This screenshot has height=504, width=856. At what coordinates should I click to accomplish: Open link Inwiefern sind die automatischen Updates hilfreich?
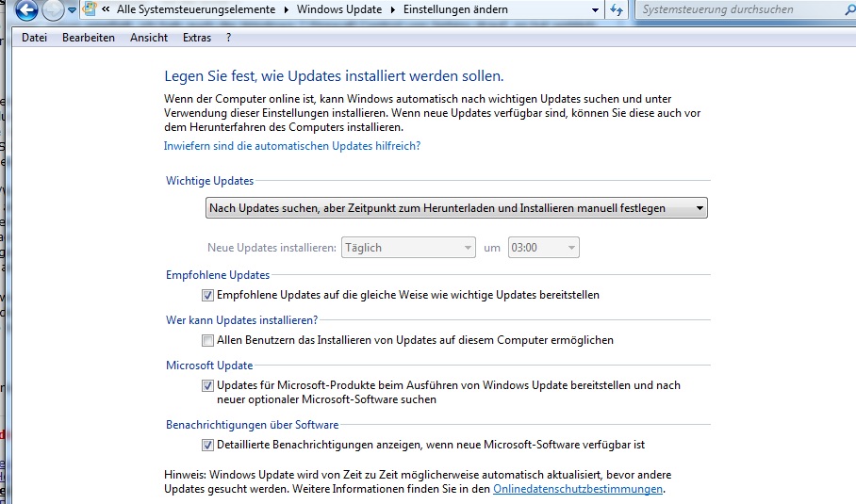coord(292,146)
